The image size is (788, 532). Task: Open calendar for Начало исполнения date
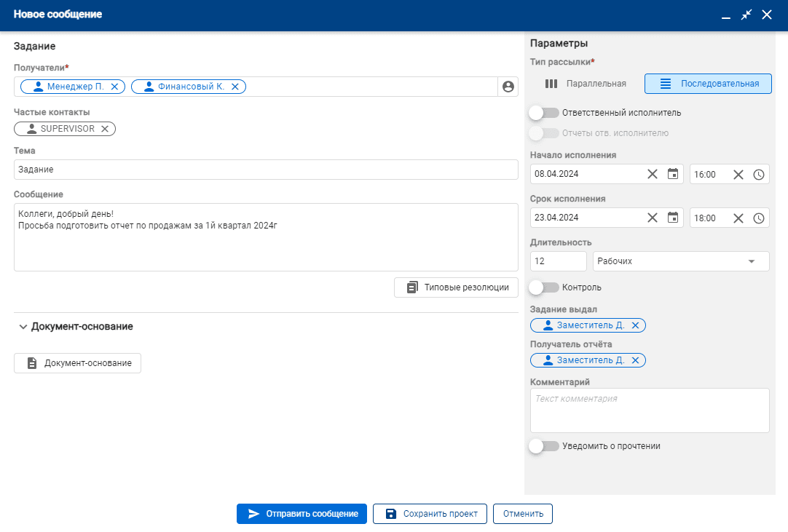[x=673, y=174]
